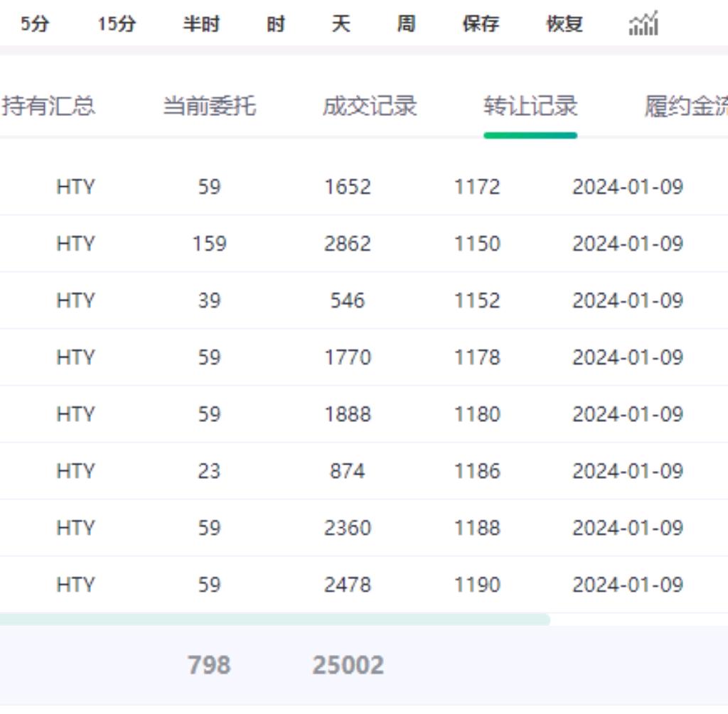
Task: Open the 履约金流 tab
Action: click(x=685, y=107)
